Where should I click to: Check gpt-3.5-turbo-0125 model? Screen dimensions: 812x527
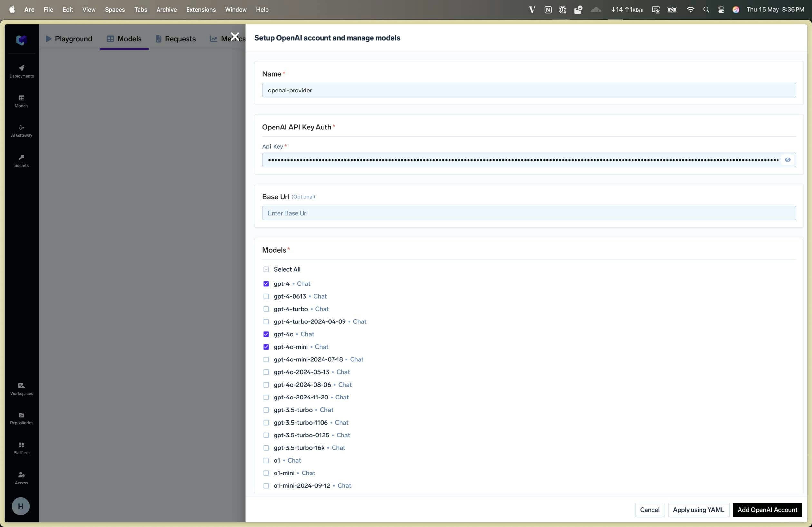click(x=266, y=435)
